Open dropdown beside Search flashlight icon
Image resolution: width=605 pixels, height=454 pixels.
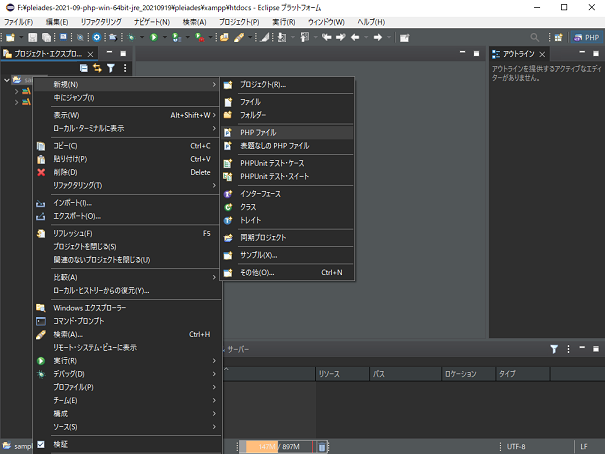point(250,37)
